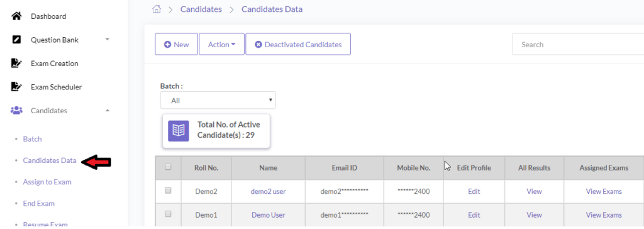Click the Mobile No. column header
Screen dimensions: 644x229
(414, 168)
